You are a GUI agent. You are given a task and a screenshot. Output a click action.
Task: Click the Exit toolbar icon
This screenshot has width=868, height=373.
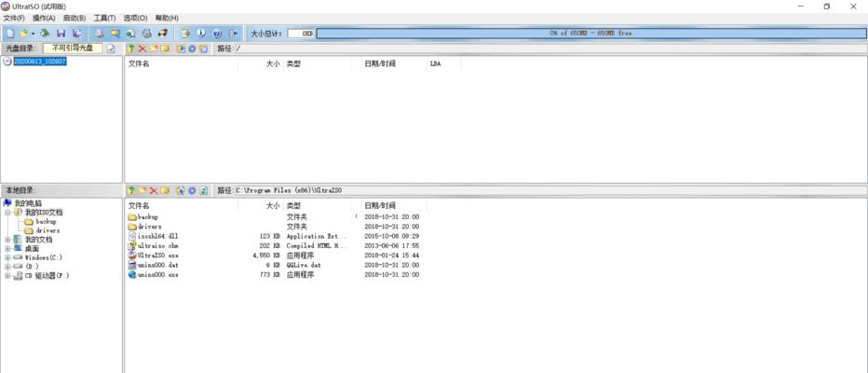pyautogui.click(x=233, y=34)
